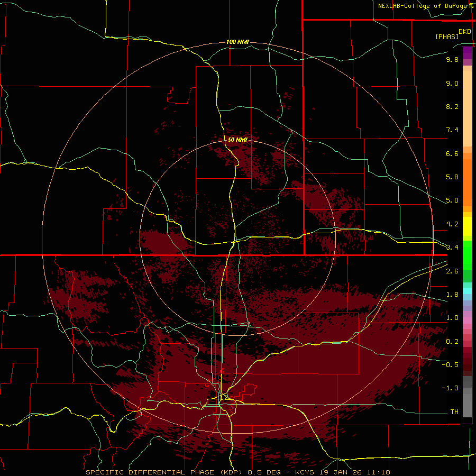Click the 9.8 value on color scale
Viewport: 476px width, 476px height.
452,59
